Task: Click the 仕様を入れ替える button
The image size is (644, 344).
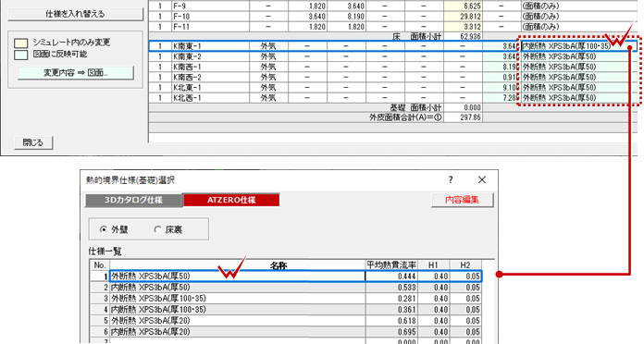Action: (x=75, y=14)
